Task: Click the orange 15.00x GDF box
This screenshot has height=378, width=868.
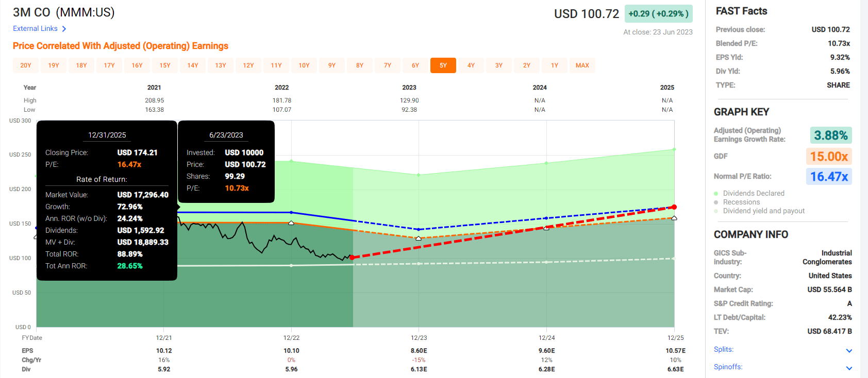Action: [829, 157]
